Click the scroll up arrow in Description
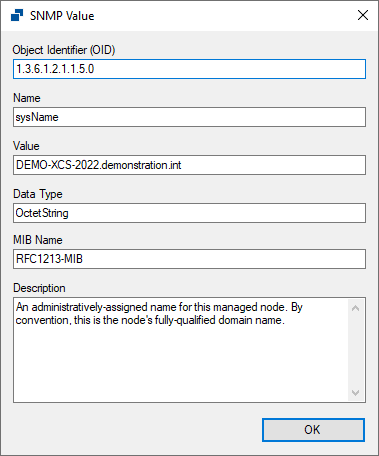Viewport: 379px width, 456px height. pos(355,308)
